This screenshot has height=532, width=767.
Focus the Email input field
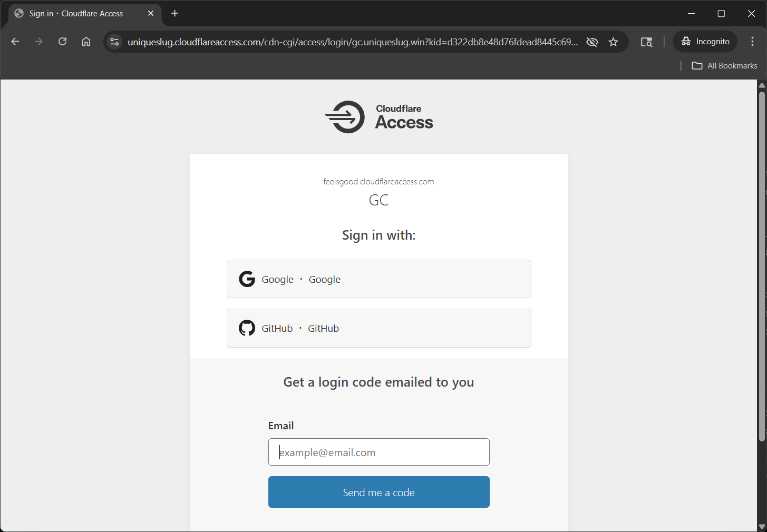tap(378, 452)
